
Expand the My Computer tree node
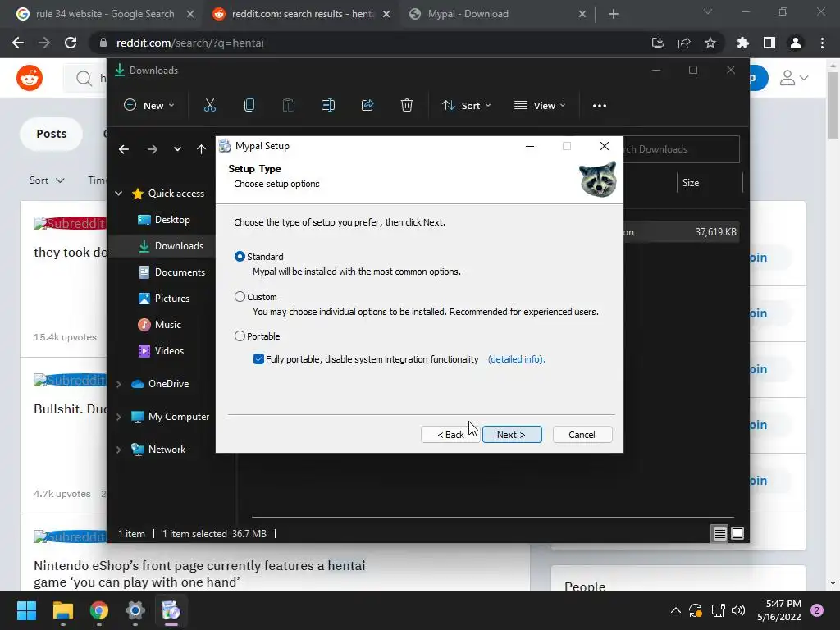click(118, 417)
